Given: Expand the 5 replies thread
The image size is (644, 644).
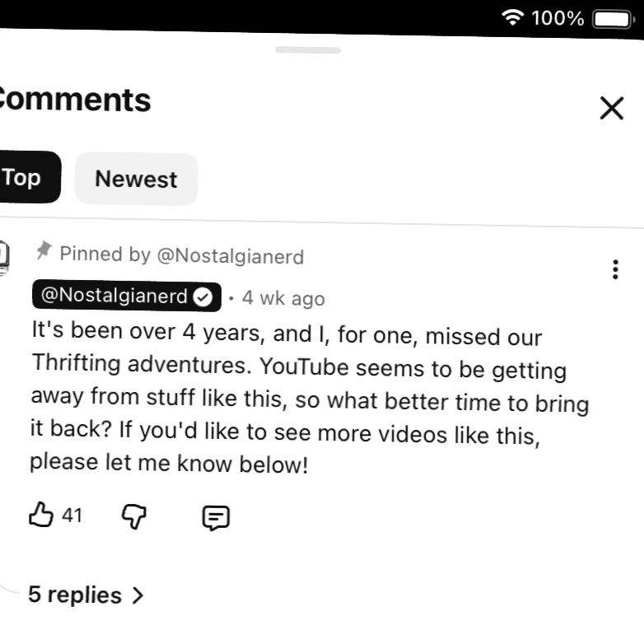Looking at the screenshot, I should tap(75, 595).
